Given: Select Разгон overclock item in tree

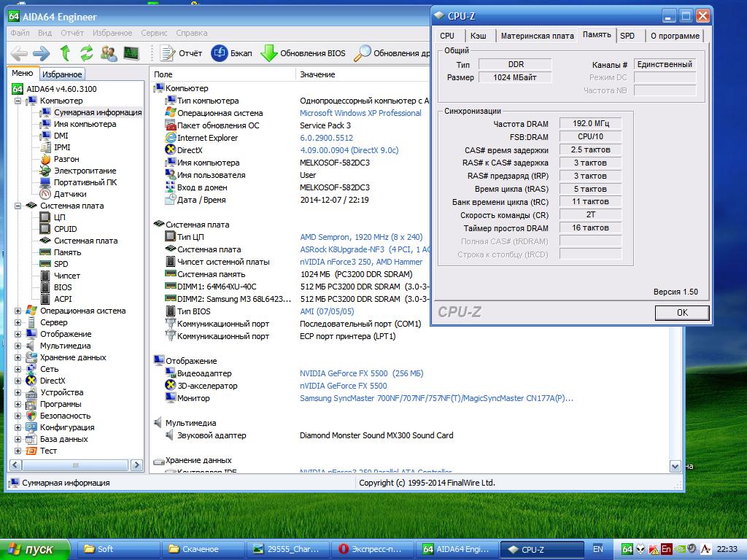Looking at the screenshot, I should pyautogui.click(x=66, y=159).
